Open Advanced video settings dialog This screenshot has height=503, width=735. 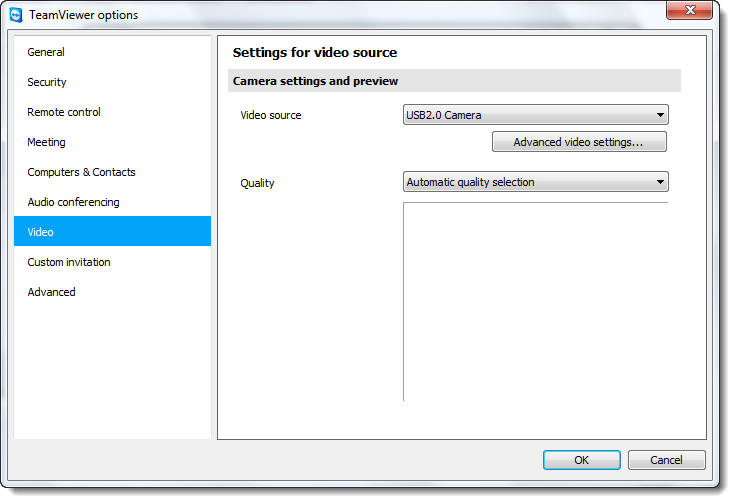(x=579, y=142)
